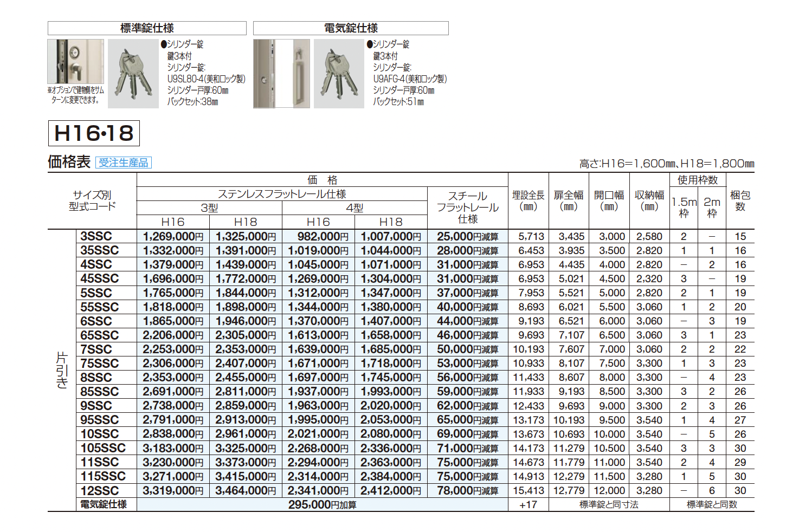This screenshot has height=532, width=799.
Task: Click the electric lock door panel photo
Action: pos(281,74)
